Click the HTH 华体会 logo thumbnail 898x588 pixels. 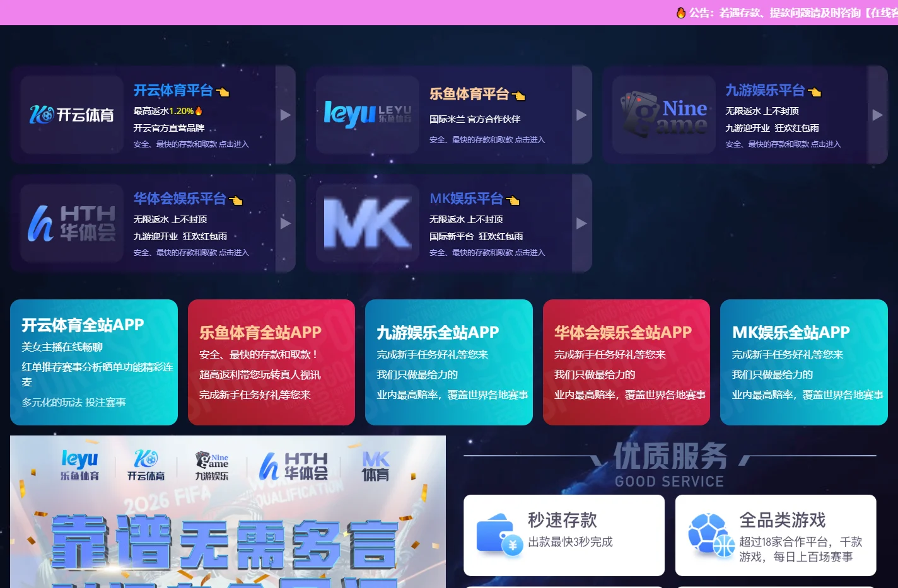[x=72, y=223]
